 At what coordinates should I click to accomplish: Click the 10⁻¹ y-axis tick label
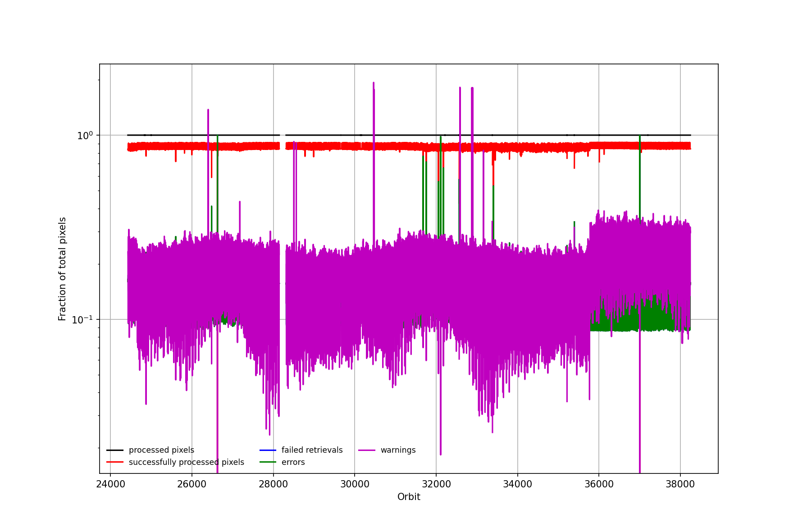click(82, 319)
